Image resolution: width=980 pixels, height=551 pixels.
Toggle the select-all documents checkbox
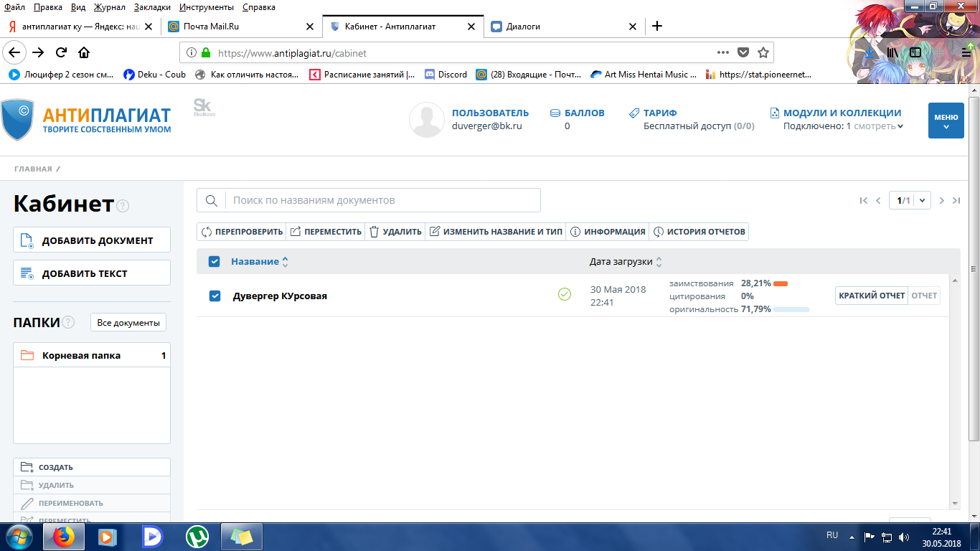[214, 262]
